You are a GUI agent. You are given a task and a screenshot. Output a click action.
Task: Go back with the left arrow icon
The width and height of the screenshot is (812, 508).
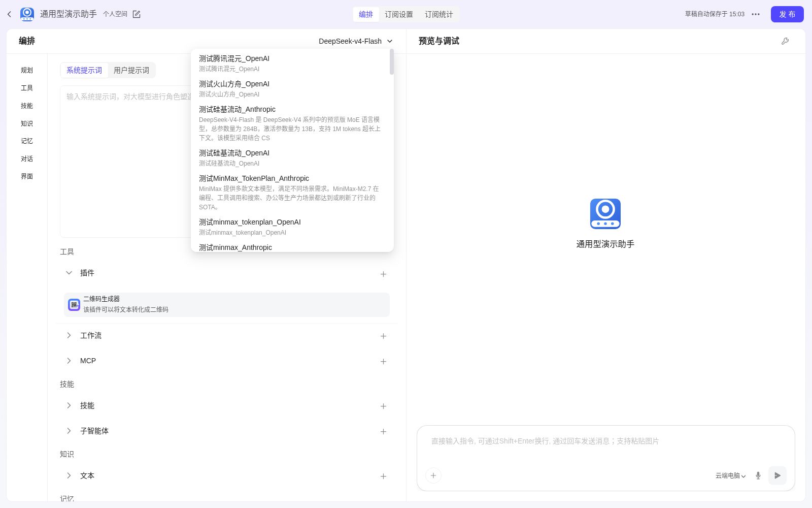(x=9, y=14)
